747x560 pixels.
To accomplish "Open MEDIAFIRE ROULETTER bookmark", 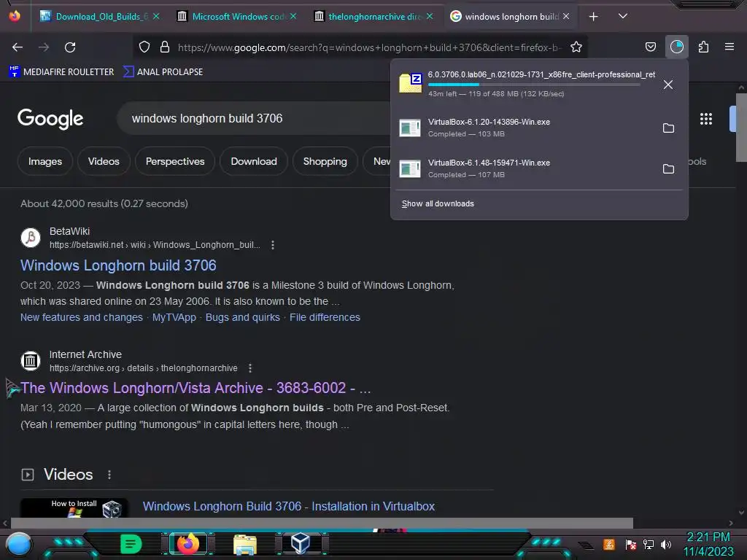I will click(x=61, y=72).
